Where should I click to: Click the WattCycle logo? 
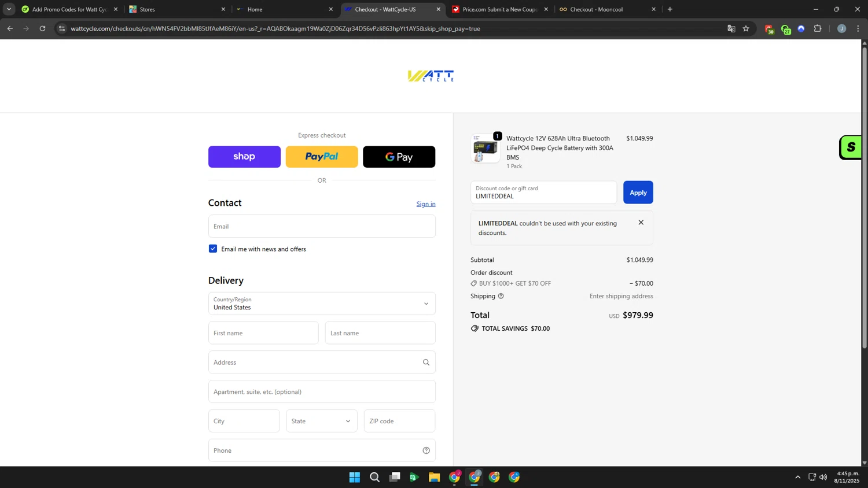coord(431,76)
